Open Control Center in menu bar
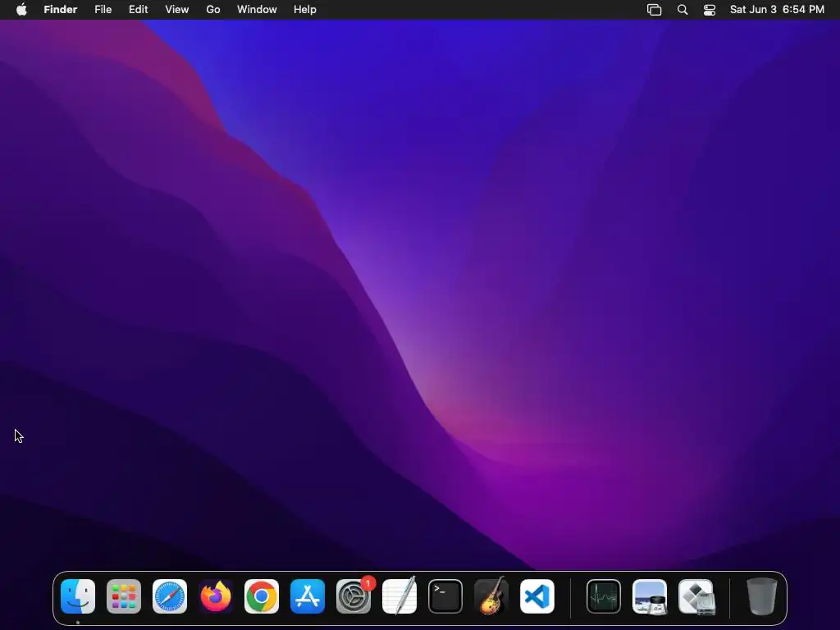840x630 pixels. click(710, 10)
